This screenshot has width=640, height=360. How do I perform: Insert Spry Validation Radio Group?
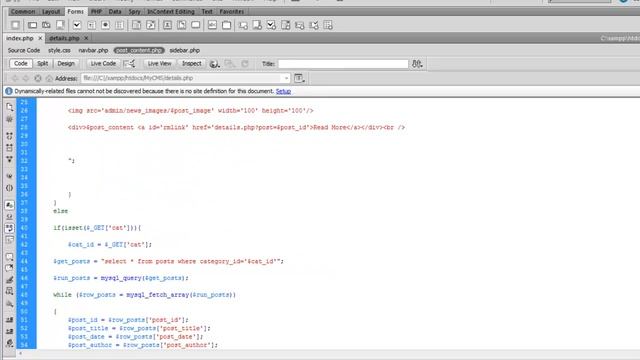point(328,25)
